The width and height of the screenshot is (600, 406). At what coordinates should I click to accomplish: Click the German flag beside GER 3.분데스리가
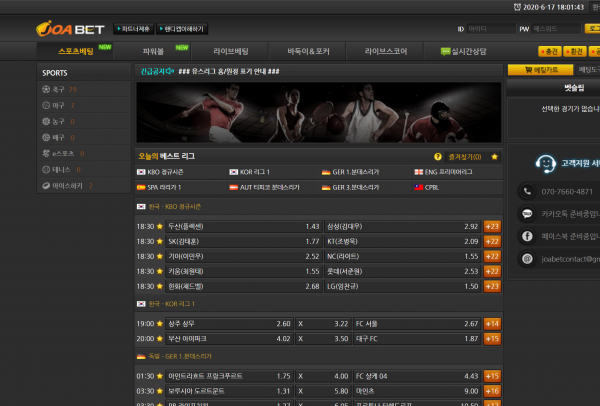[x=326, y=188]
